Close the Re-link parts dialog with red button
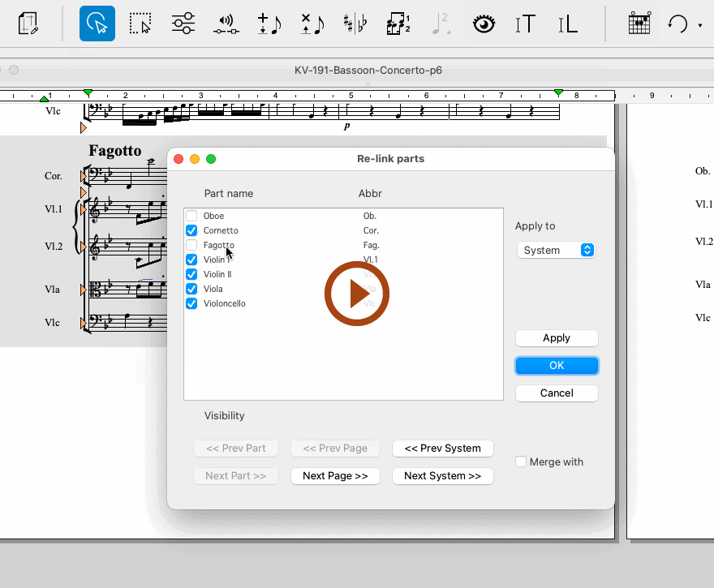 tap(178, 159)
